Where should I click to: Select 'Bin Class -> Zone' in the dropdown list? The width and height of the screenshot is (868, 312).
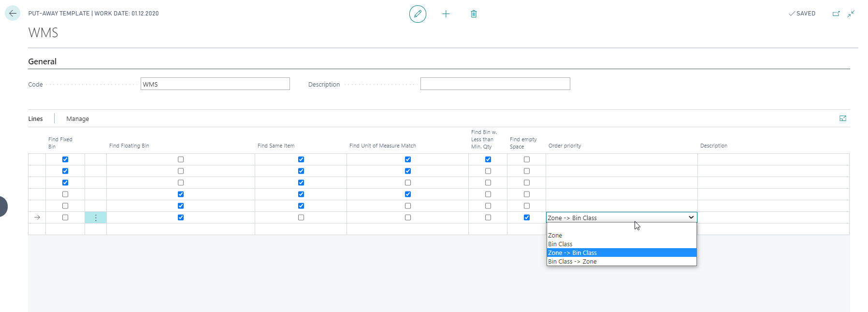tap(622, 262)
